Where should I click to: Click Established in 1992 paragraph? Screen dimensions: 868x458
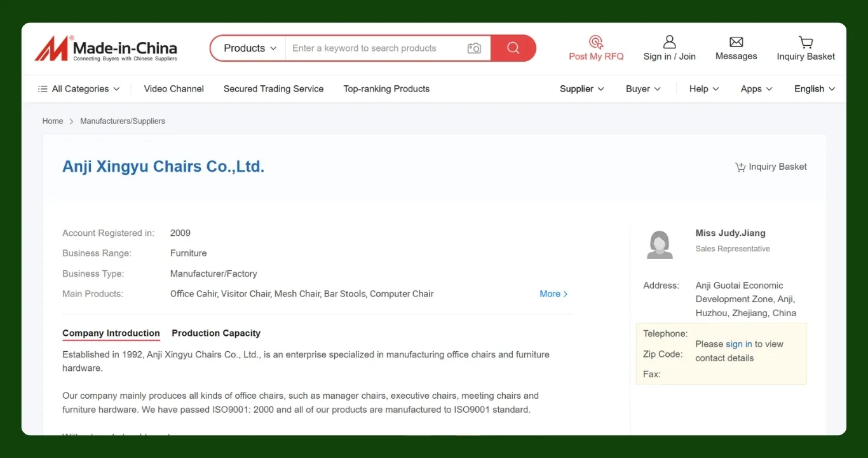tap(306, 361)
